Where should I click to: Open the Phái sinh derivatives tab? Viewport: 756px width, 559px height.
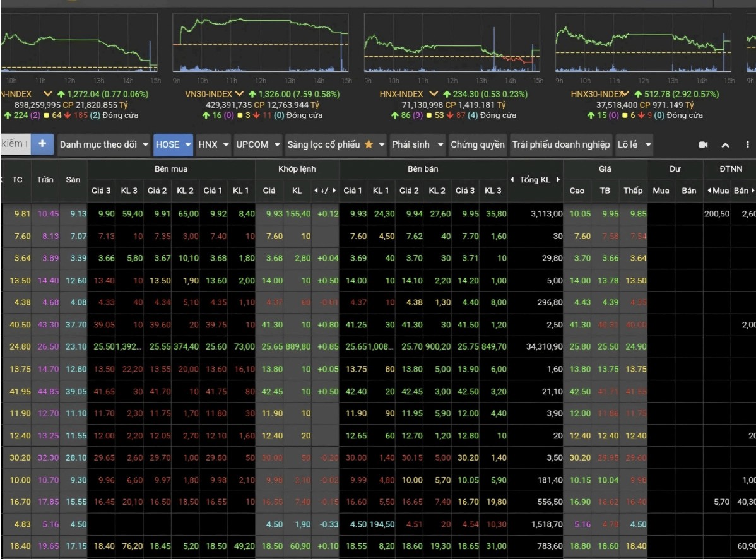(x=410, y=144)
